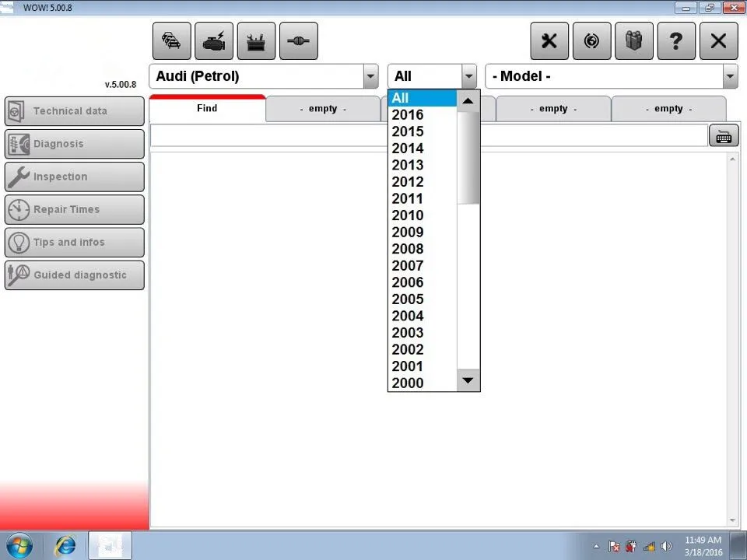Click the engine diagnostics toolbar icon
The image size is (747, 560).
tap(214, 41)
